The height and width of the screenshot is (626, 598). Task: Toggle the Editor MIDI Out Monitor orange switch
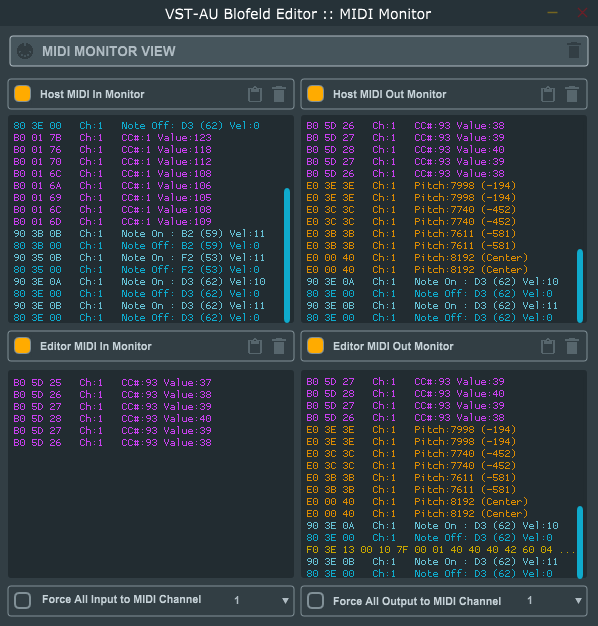[315, 346]
